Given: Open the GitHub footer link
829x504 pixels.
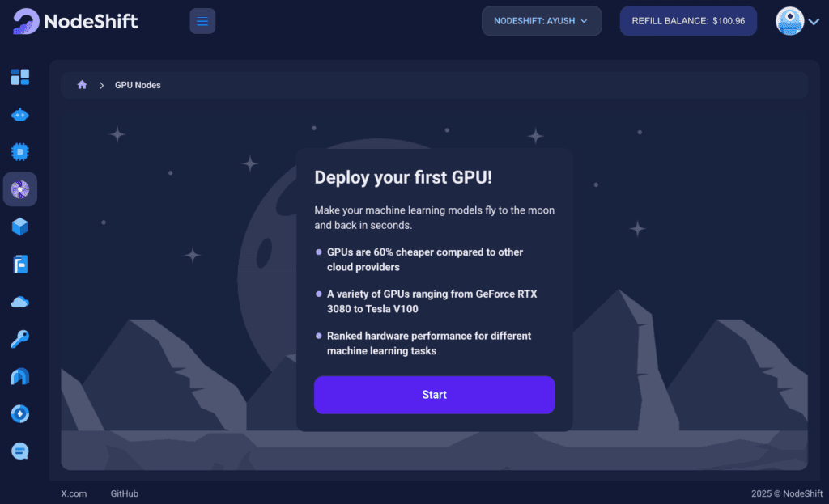Looking at the screenshot, I should pyautogui.click(x=124, y=493).
